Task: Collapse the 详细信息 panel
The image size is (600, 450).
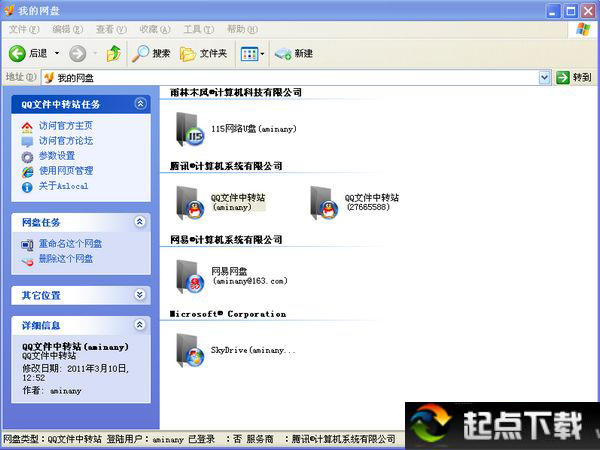Action: point(140,325)
